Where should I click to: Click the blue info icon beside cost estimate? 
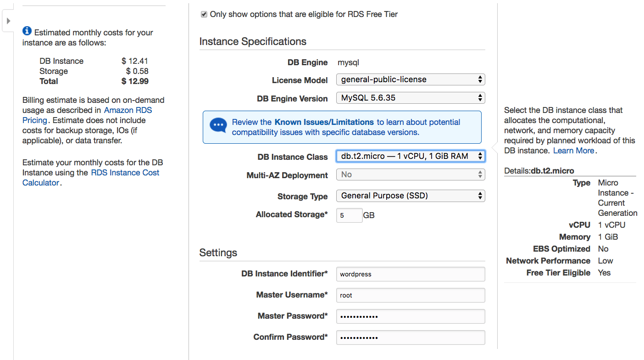(x=27, y=31)
